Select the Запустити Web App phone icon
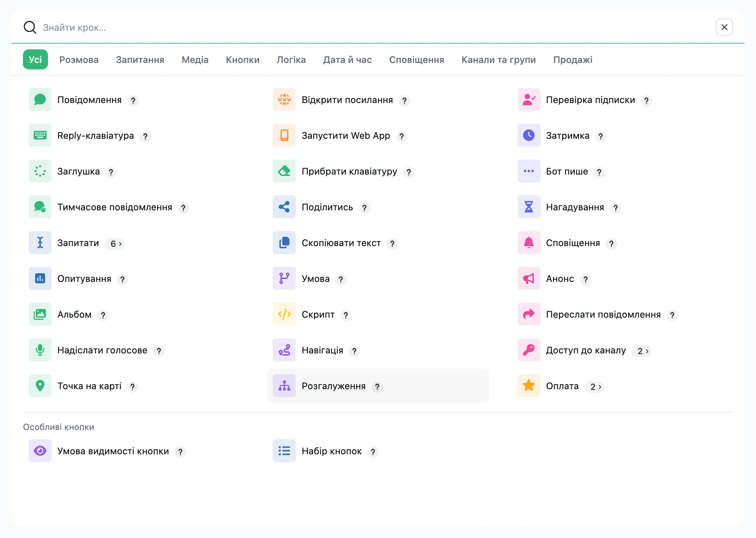 [x=284, y=135]
